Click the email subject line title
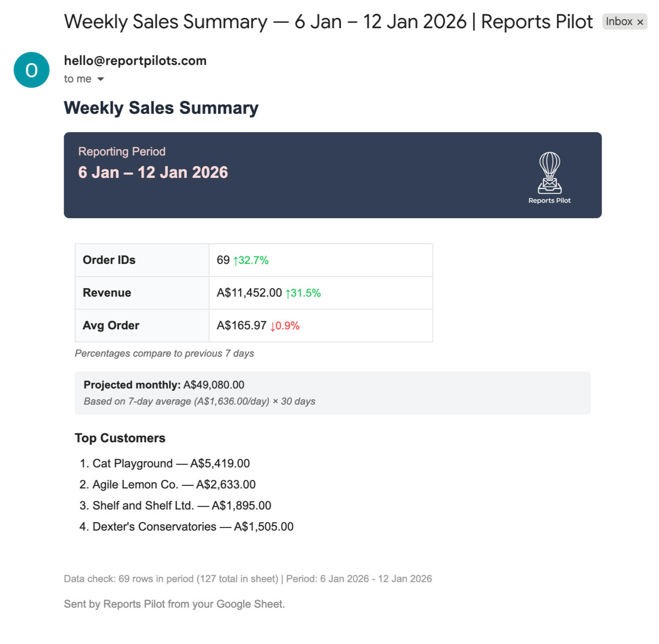659x644 pixels. point(328,22)
